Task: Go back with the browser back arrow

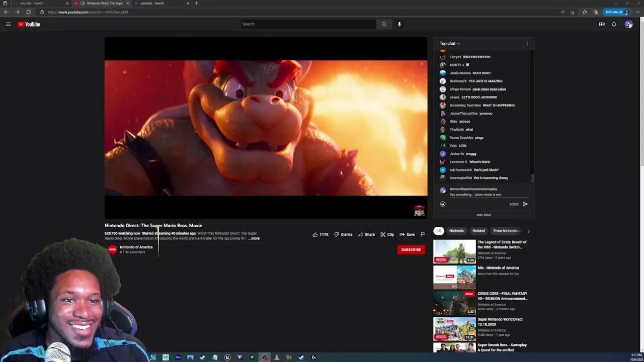Action: point(6,12)
